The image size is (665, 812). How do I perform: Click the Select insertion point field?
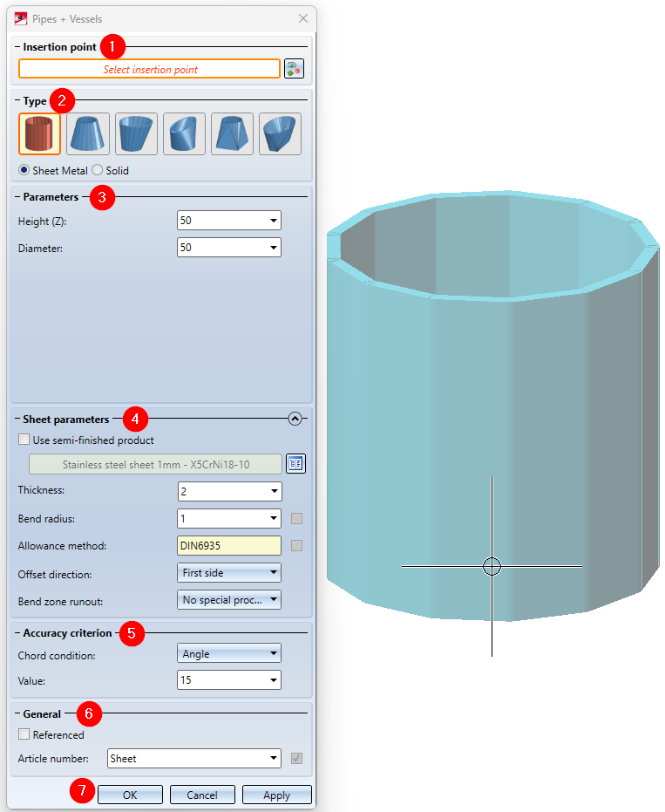click(150, 69)
